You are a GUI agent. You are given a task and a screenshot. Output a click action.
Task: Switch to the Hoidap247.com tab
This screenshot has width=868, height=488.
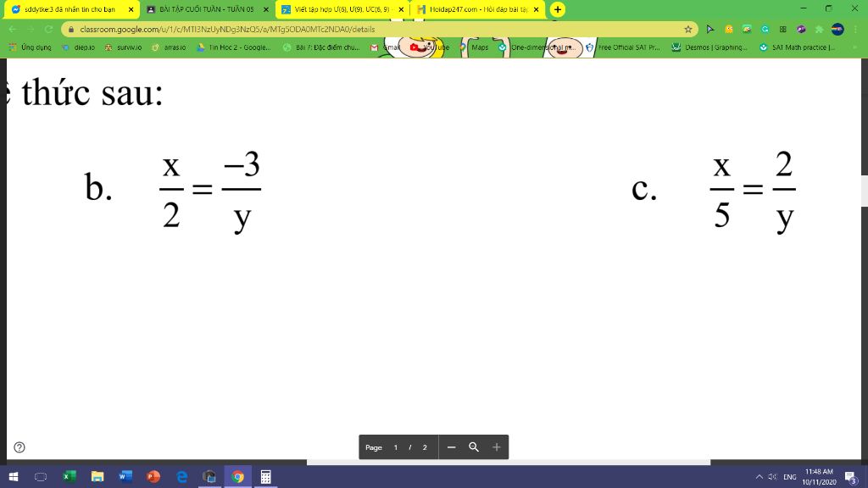click(x=477, y=9)
